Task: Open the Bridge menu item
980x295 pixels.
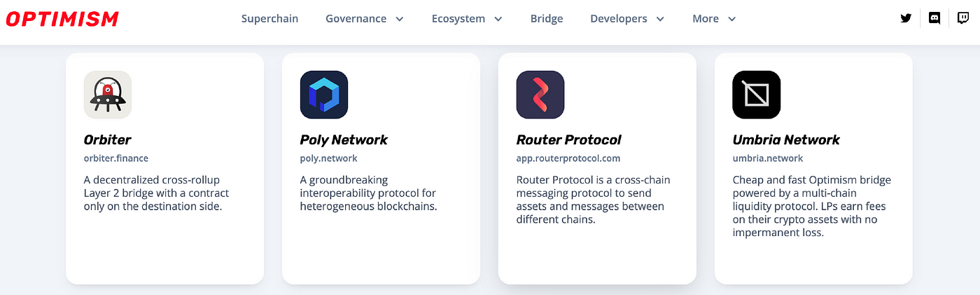Action: [547, 19]
